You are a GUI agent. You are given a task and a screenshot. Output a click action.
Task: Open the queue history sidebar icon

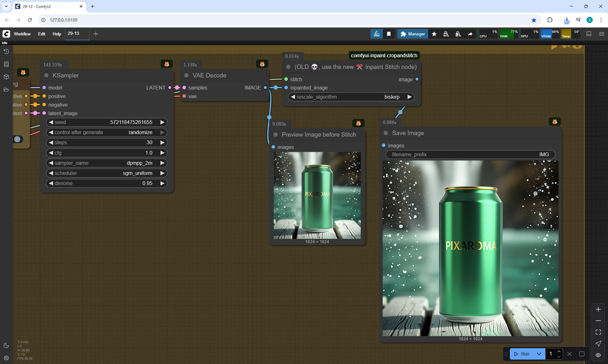(x=6, y=52)
